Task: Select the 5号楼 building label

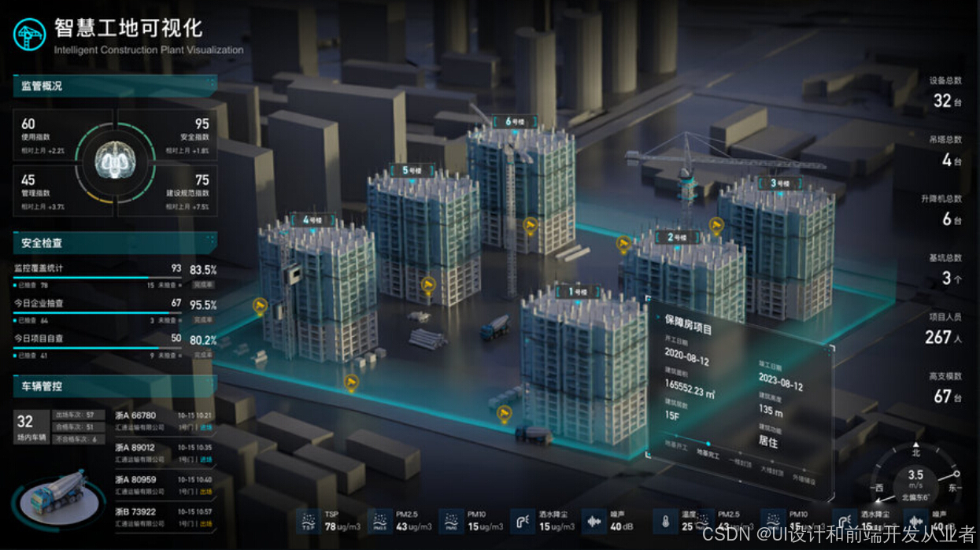Action: [412, 170]
